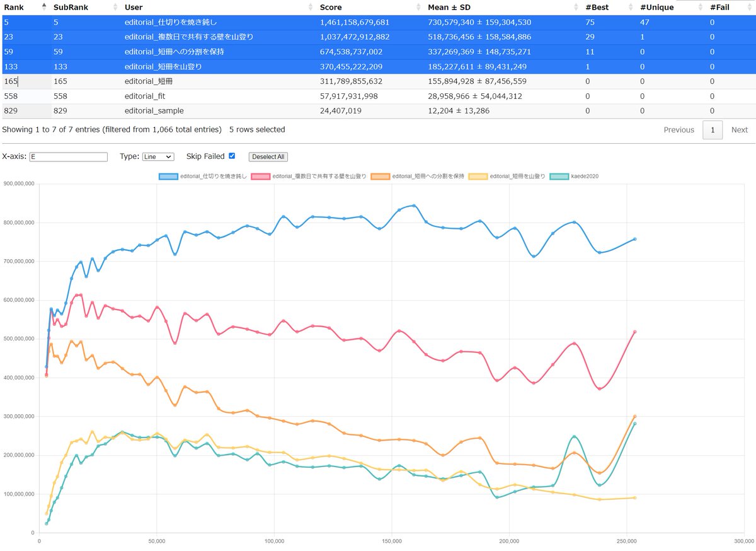Open the chart Type dropdown
The width and height of the screenshot is (756, 551).
tap(157, 156)
